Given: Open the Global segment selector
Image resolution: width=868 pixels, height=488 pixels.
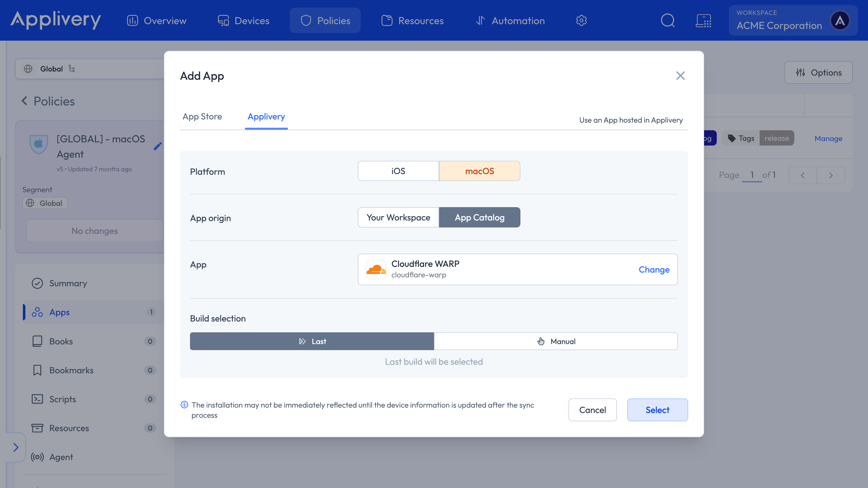Looking at the screenshot, I should click(90, 69).
